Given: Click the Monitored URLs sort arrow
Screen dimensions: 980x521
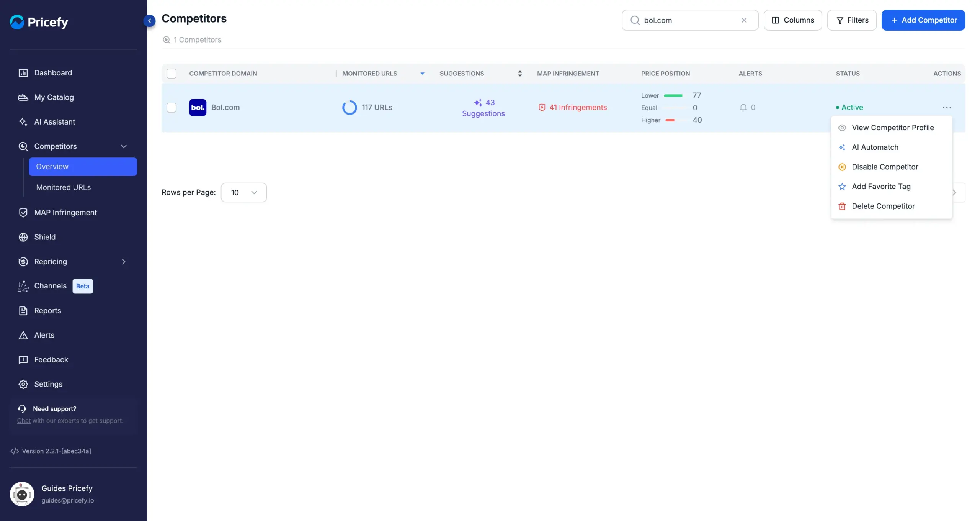Looking at the screenshot, I should point(423,74).
